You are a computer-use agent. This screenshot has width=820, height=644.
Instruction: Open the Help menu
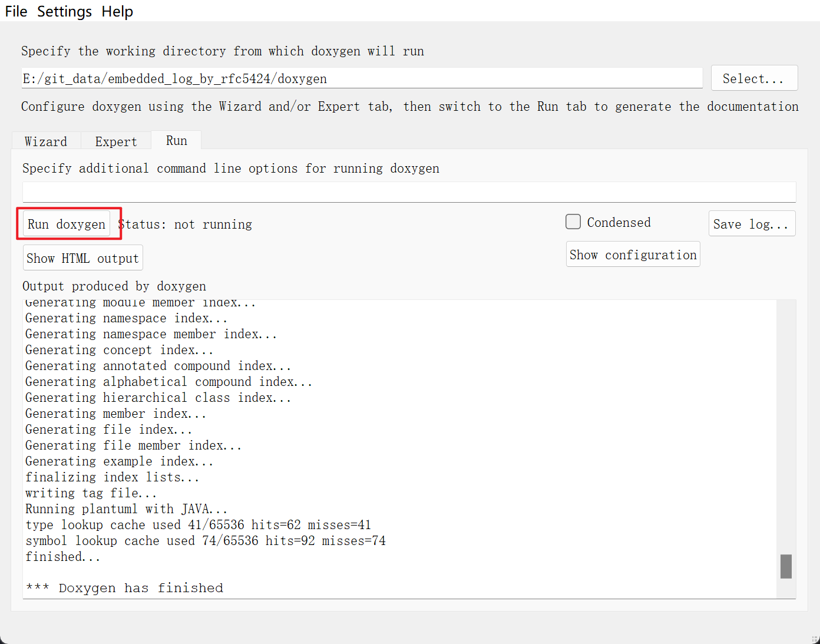pyautogui.click(x=117, y=11)
